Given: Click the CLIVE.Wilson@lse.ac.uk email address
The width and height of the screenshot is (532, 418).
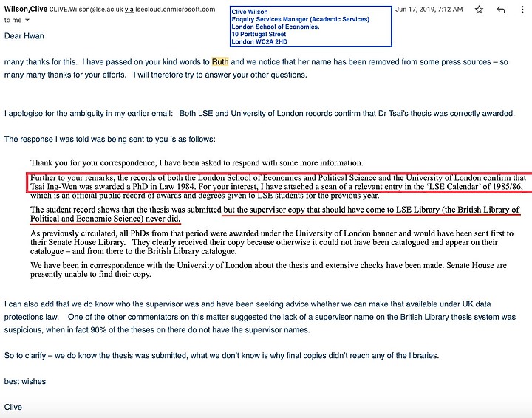Looking at the screenshot, I should 86,10.
